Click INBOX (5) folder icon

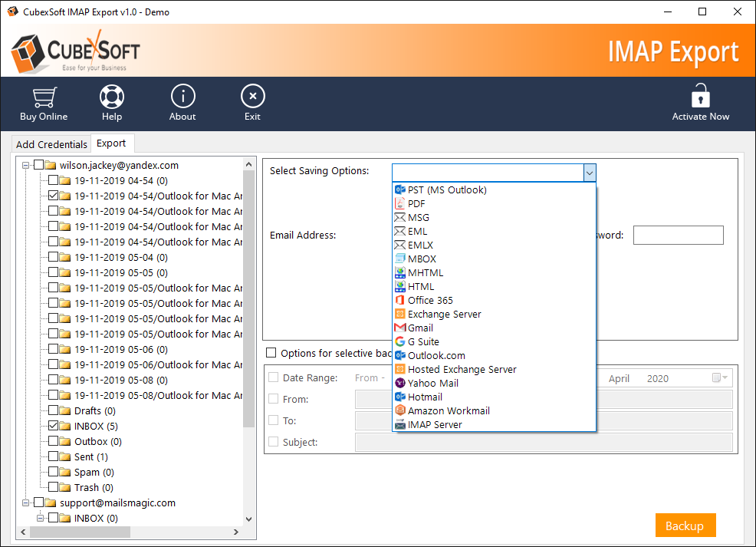(x=65, y=427)
